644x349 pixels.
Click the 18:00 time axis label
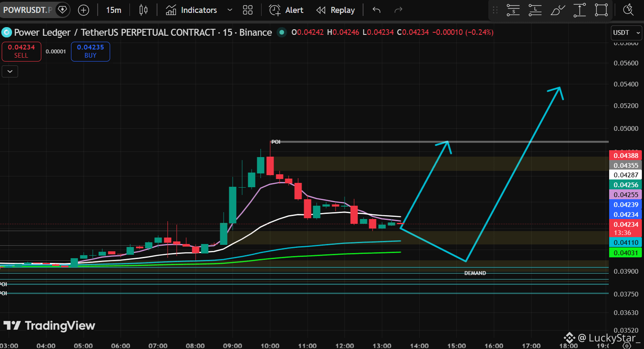pos(568,346)
